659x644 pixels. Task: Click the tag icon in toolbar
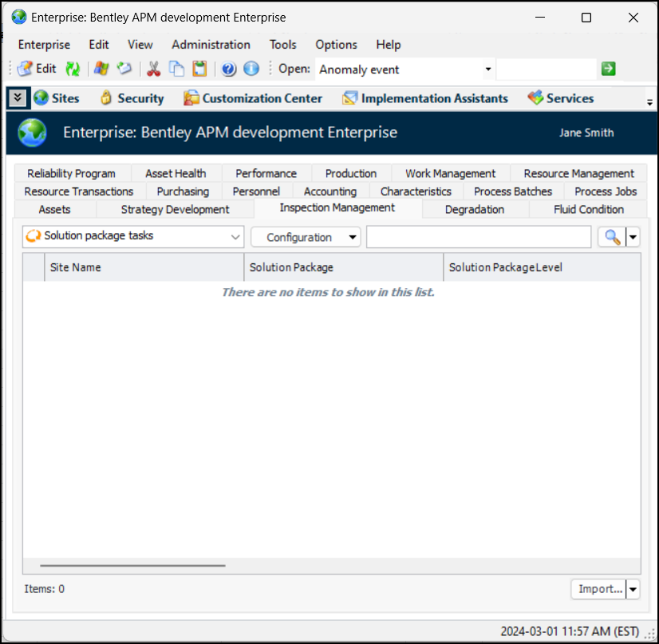(x=124, y=69)
